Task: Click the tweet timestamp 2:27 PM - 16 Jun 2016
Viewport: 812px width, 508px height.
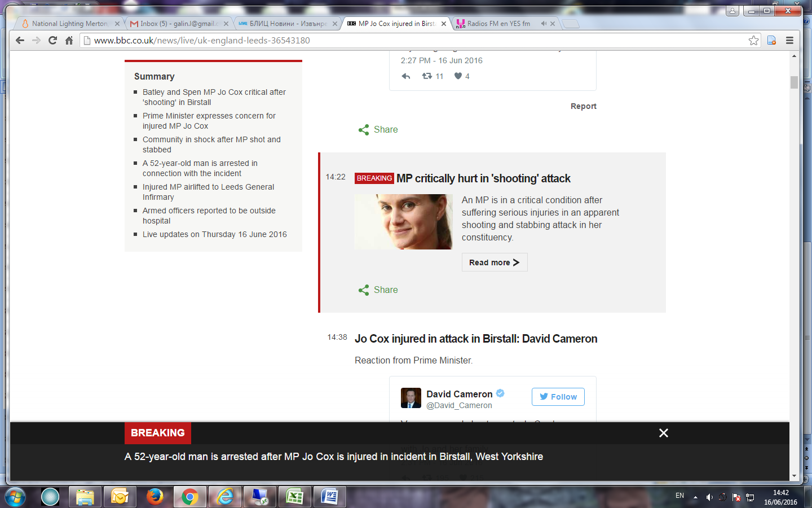Action: click(442, 60)
